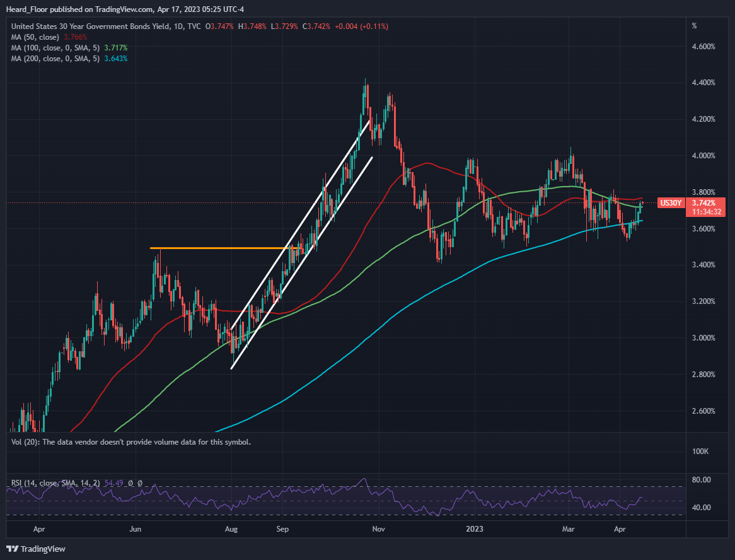Click the Nov label on time axis
Image resolution: width=735 pixels, height=560 pixels.
[x=379, y=529]
